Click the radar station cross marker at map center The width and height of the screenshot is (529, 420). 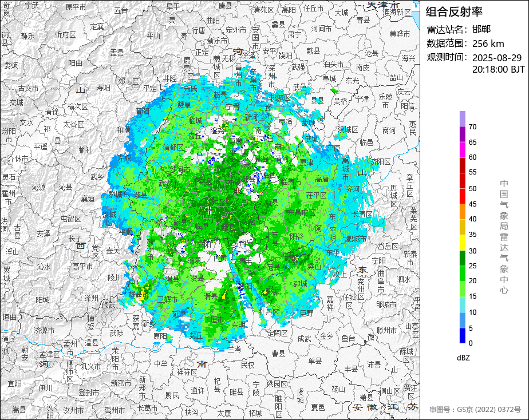tap(210, 211)
